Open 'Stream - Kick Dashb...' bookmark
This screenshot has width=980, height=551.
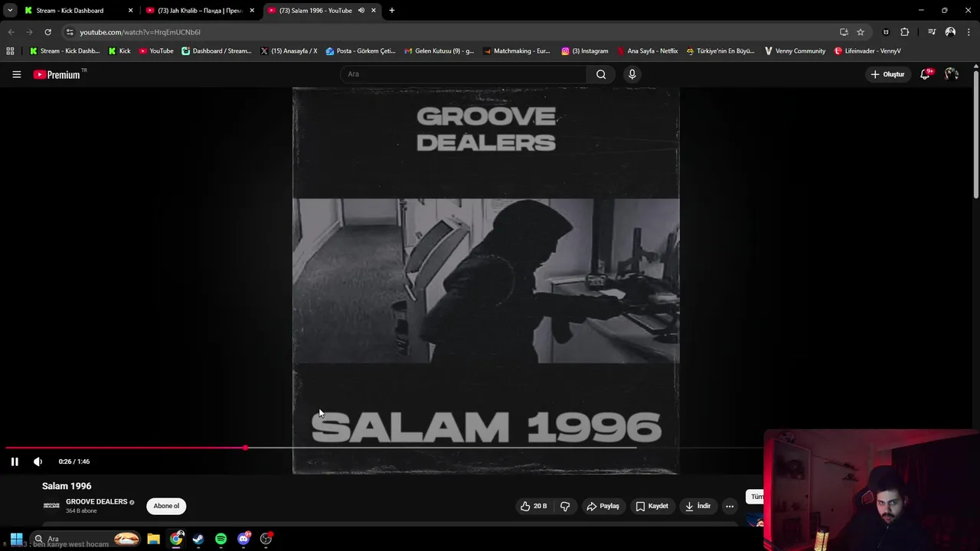[64, 51]
